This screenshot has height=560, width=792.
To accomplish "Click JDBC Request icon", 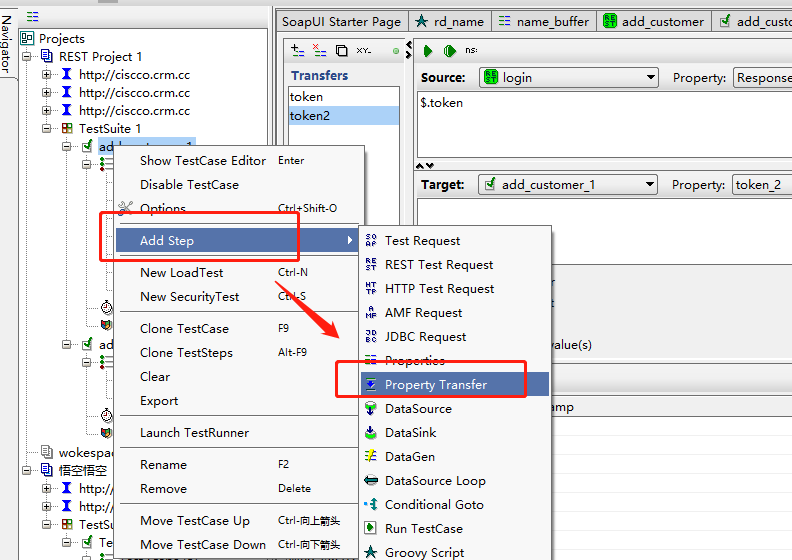I will point(371,336).
